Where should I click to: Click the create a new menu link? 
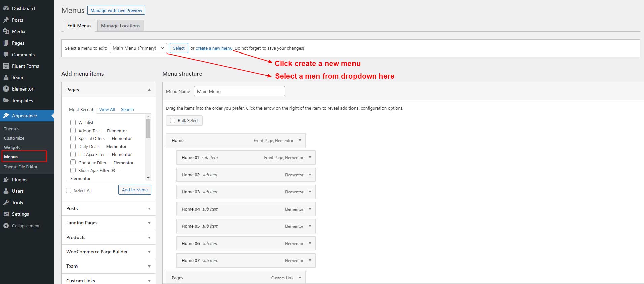pos(214,48)
